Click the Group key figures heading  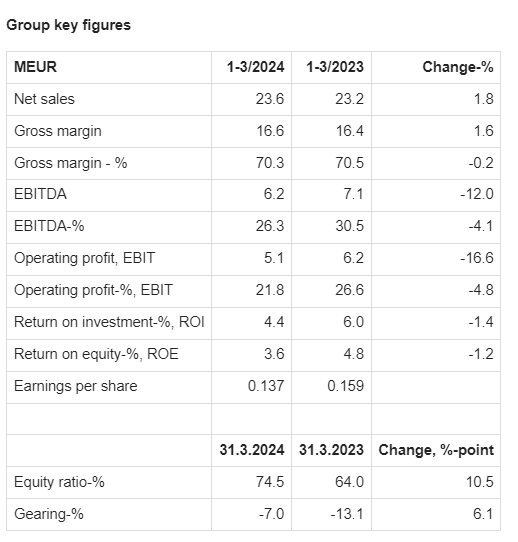pos(68,25)
